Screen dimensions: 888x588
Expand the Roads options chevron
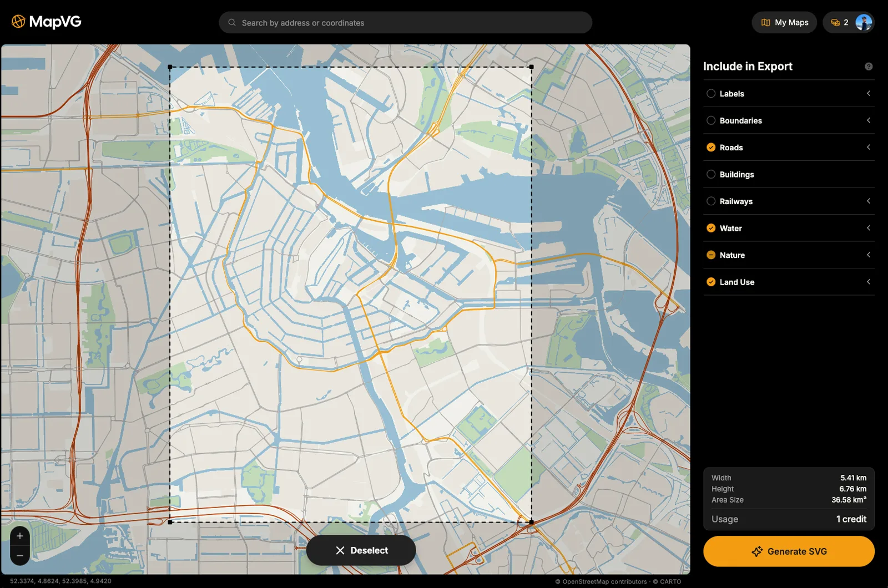(869, 147)
